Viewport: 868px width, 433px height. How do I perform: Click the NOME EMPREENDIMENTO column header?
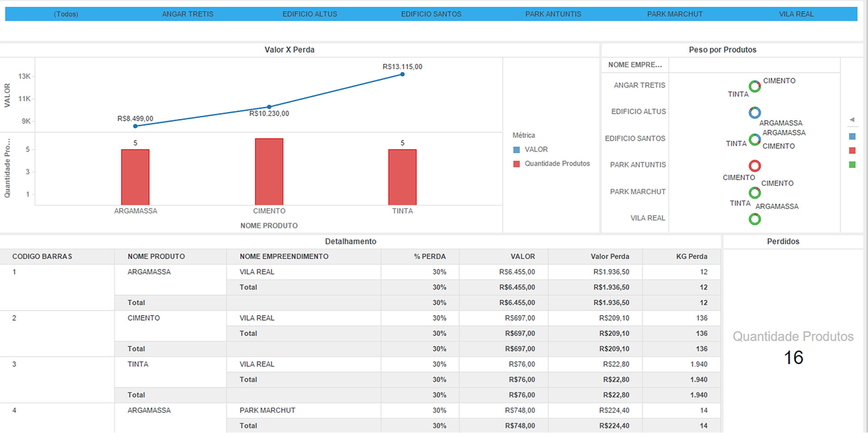pos(284,256)
